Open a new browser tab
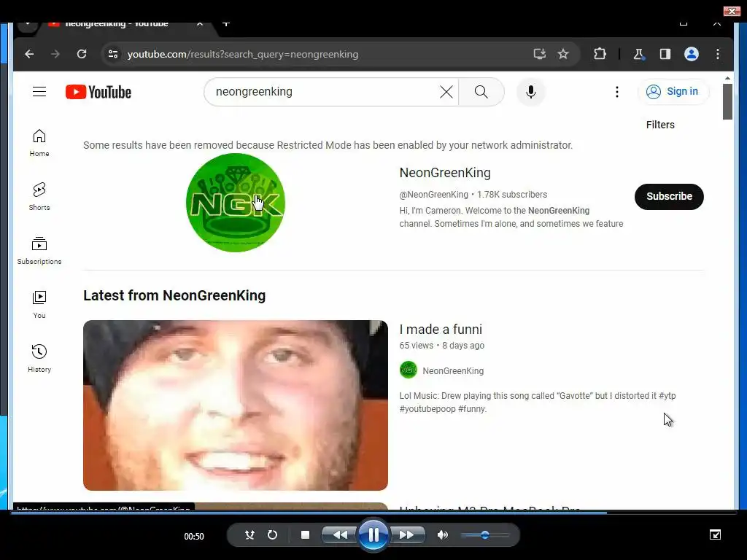Screen dimensions: 747x560 click(x=226, y=24)
